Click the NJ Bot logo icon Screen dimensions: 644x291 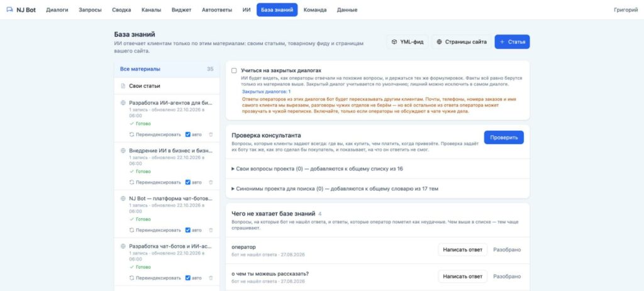tap(10, 10)
